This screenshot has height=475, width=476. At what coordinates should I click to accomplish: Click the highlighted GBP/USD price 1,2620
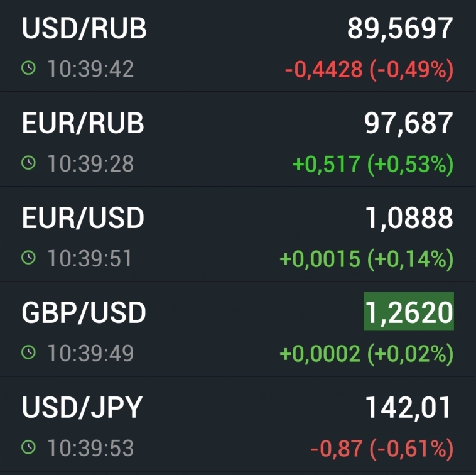[408, 311]
